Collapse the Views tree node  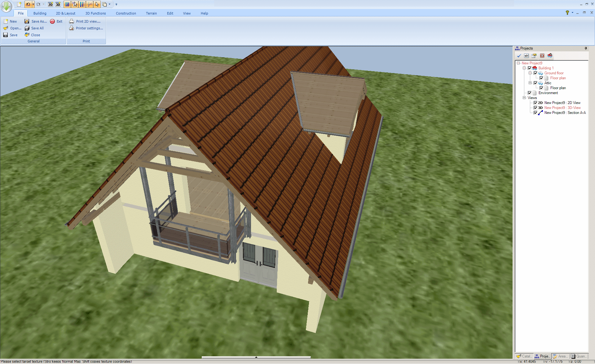click(x=524, y=98)
